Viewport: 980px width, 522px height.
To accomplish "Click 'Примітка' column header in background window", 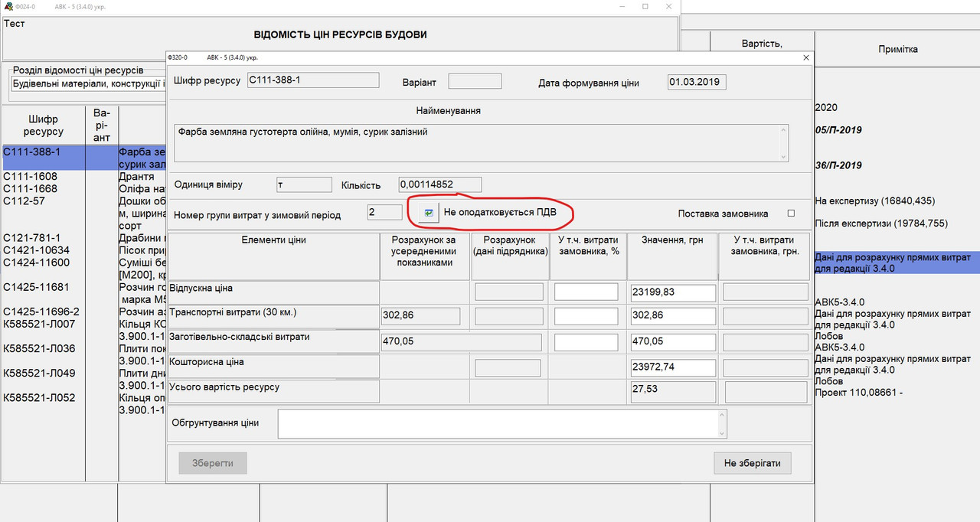I will click(x=898, y=49).
